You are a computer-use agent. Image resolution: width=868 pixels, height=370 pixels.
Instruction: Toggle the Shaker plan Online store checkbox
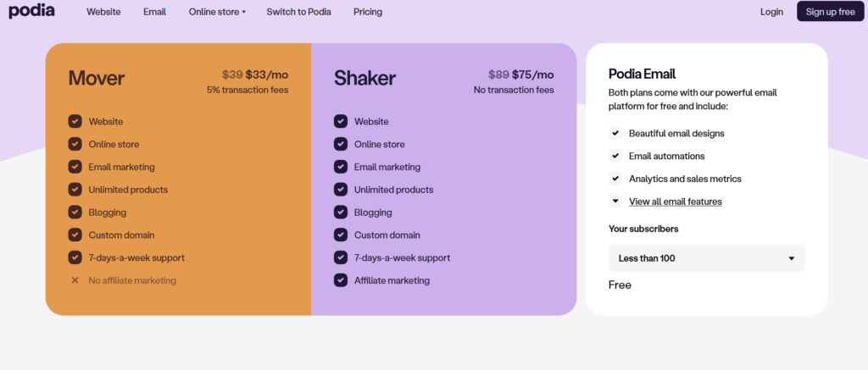click(341, 144)
